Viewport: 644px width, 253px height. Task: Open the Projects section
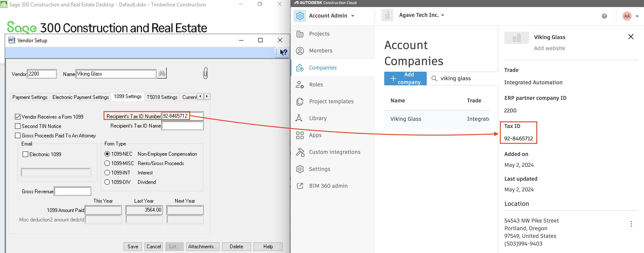(319, 34)
